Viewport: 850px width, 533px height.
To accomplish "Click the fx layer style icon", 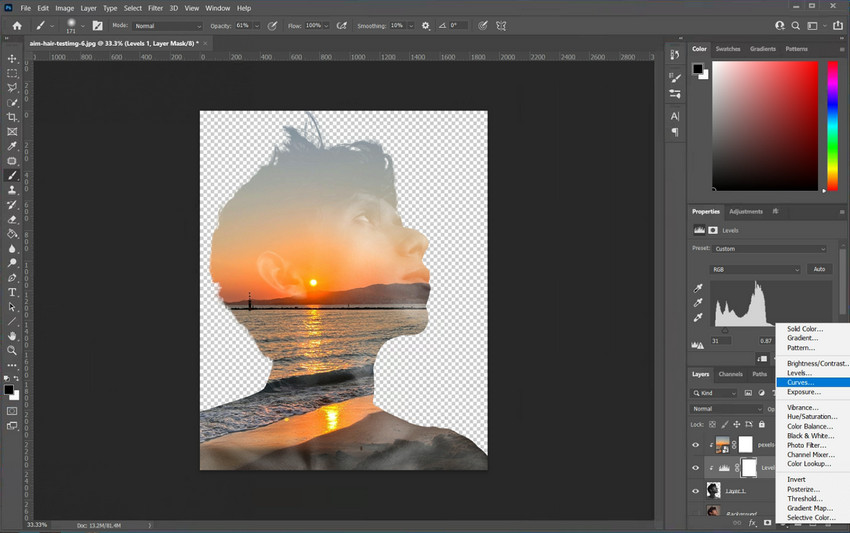I will [x=752, y=523].
